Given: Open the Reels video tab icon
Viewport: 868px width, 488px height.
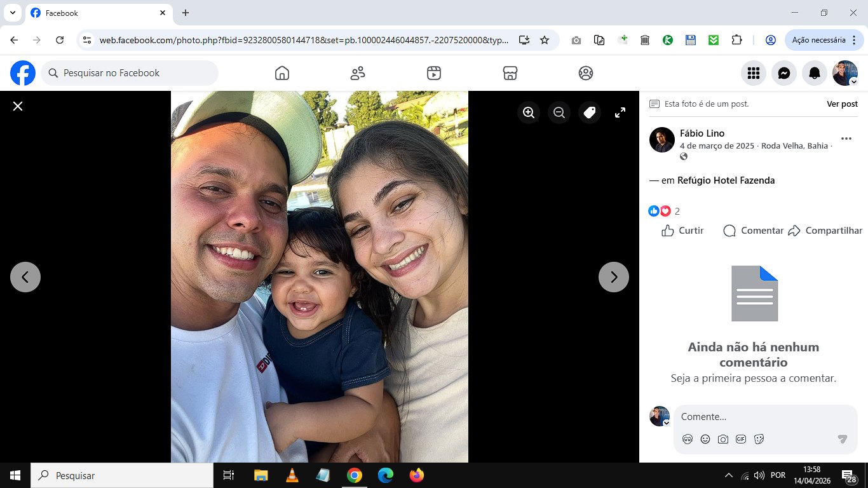Looking at the screenshot, I should tap(434, 73).
